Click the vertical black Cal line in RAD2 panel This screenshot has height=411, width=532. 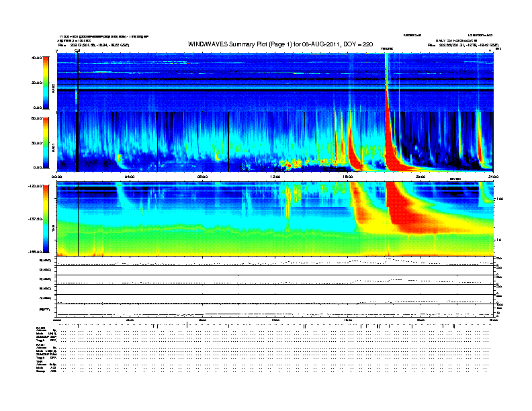pyautogui.click(x=78, y=83)
